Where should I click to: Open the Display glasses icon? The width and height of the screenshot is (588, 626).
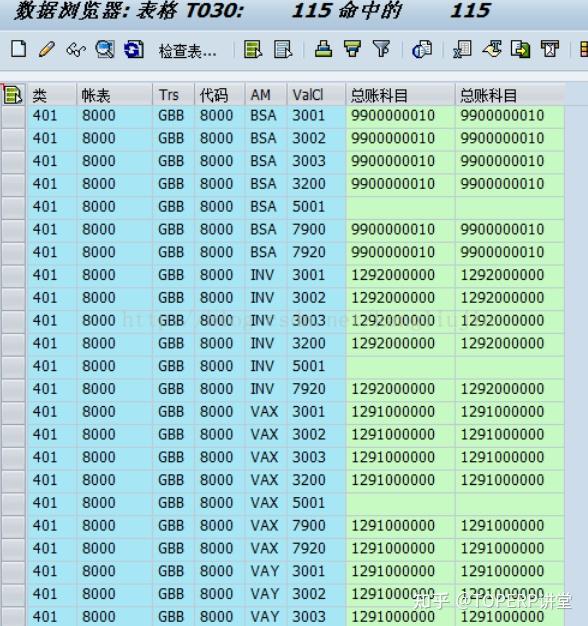click(76, 50)
